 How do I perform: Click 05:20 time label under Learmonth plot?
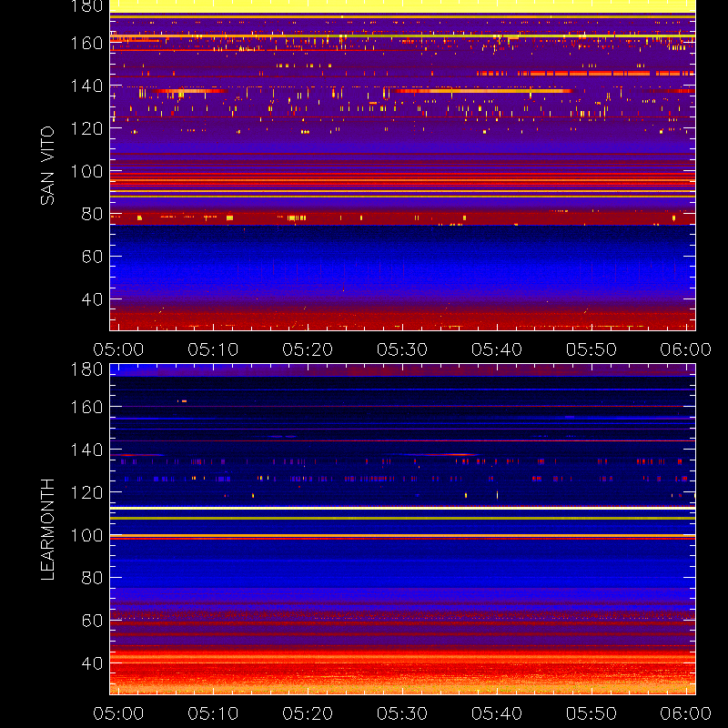[308, 713]
